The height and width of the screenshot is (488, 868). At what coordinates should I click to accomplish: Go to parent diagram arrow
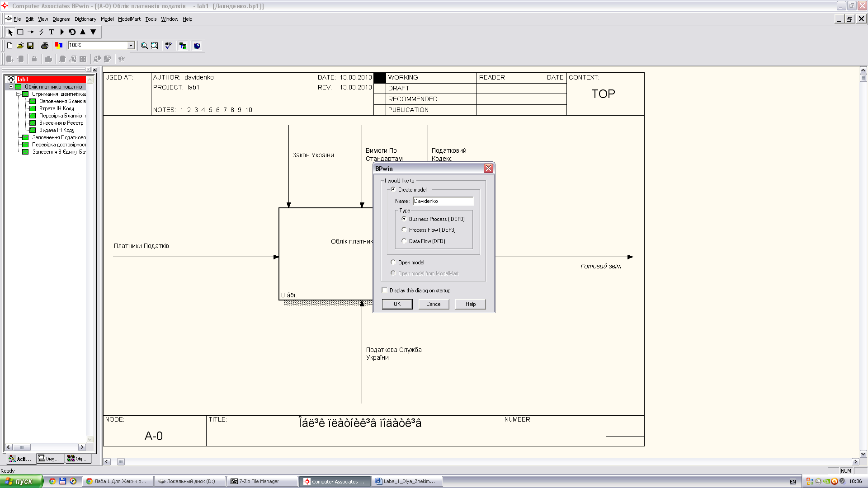83,32
